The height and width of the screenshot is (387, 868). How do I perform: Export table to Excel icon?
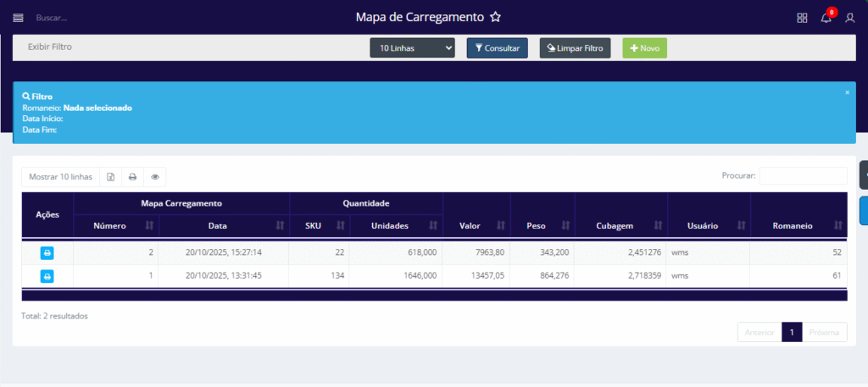coord(111,177)
